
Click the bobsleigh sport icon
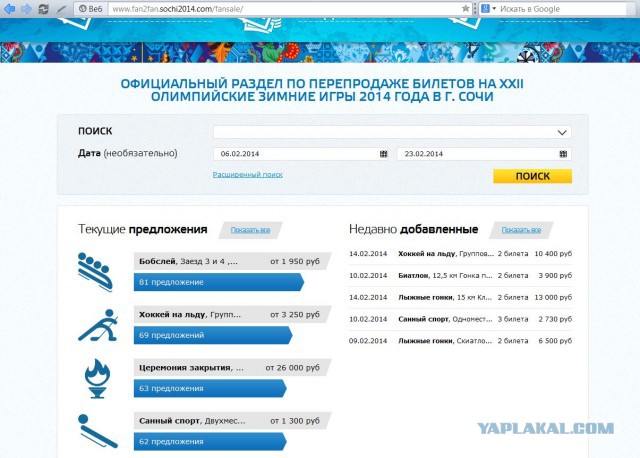[x=95, y=272]
